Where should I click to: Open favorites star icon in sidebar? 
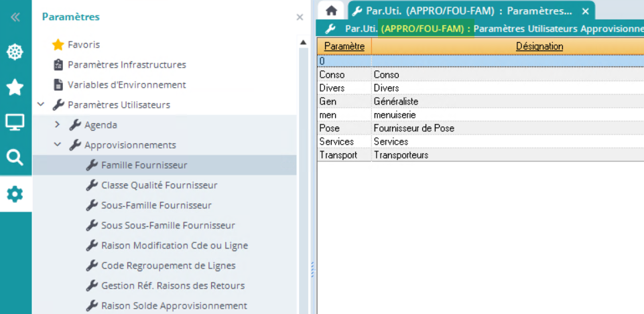pyautogui.click(x=15, y=87)
